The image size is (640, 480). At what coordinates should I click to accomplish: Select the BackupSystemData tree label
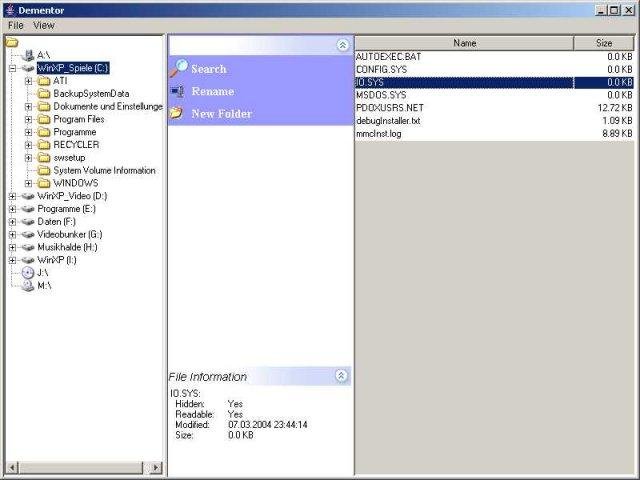coord(91,94)
